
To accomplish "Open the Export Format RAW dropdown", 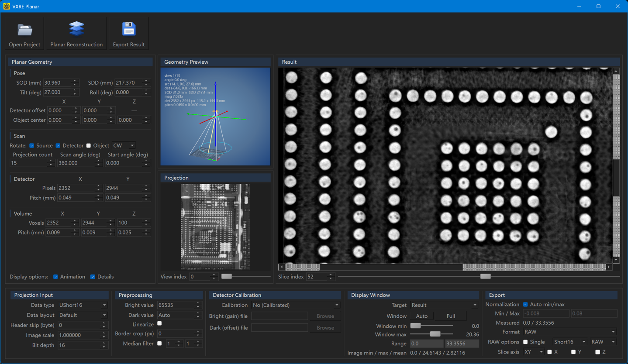I will [x=569, y=332].
